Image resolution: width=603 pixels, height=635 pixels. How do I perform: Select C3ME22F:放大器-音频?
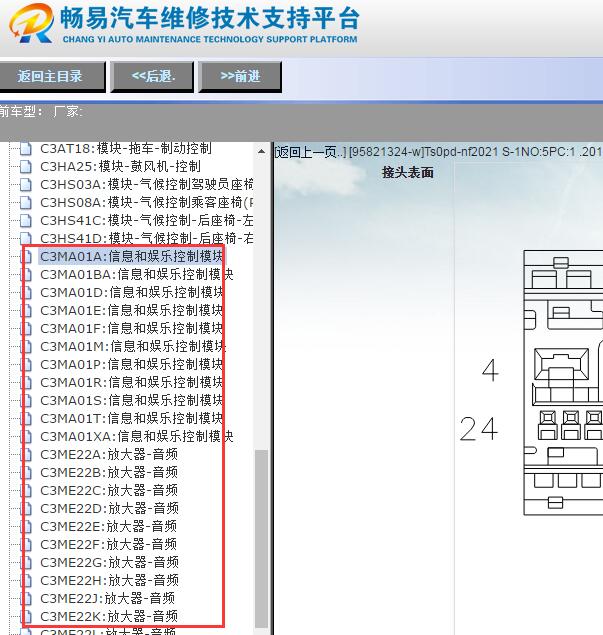[109, 544]
